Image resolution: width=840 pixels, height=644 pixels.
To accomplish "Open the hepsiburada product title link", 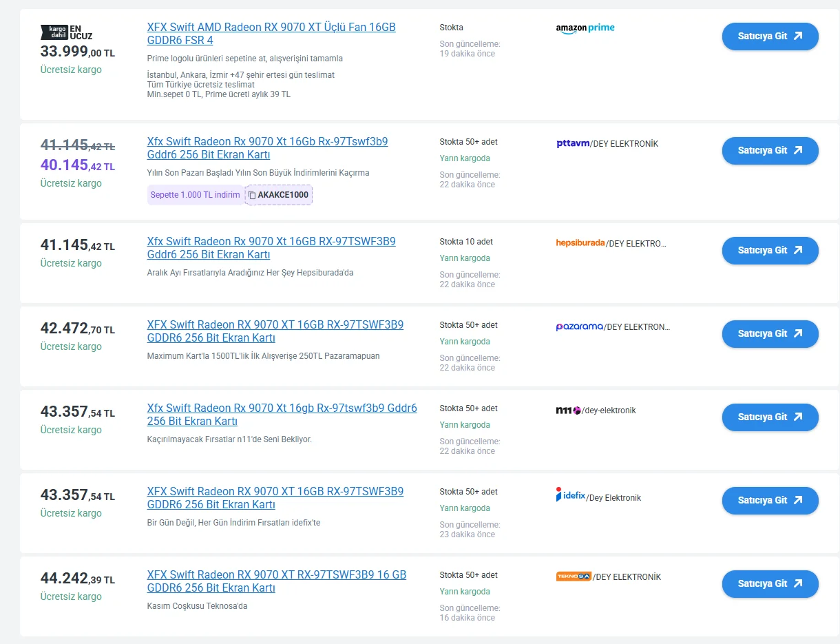I will click(x=271, y=248).
